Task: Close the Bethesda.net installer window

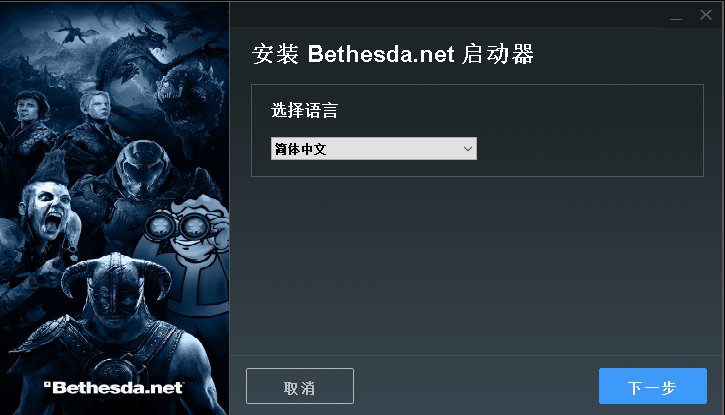Action: [706, 15]
